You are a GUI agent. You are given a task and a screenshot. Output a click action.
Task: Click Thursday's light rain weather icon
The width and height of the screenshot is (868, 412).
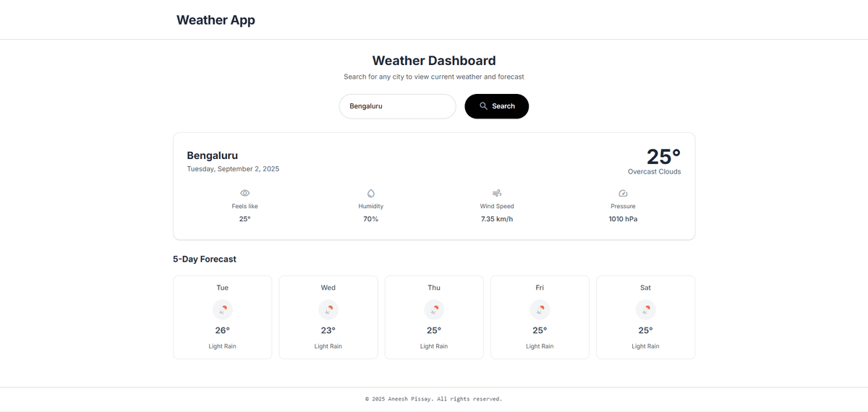pyautogui.click(x=434, y=310)
